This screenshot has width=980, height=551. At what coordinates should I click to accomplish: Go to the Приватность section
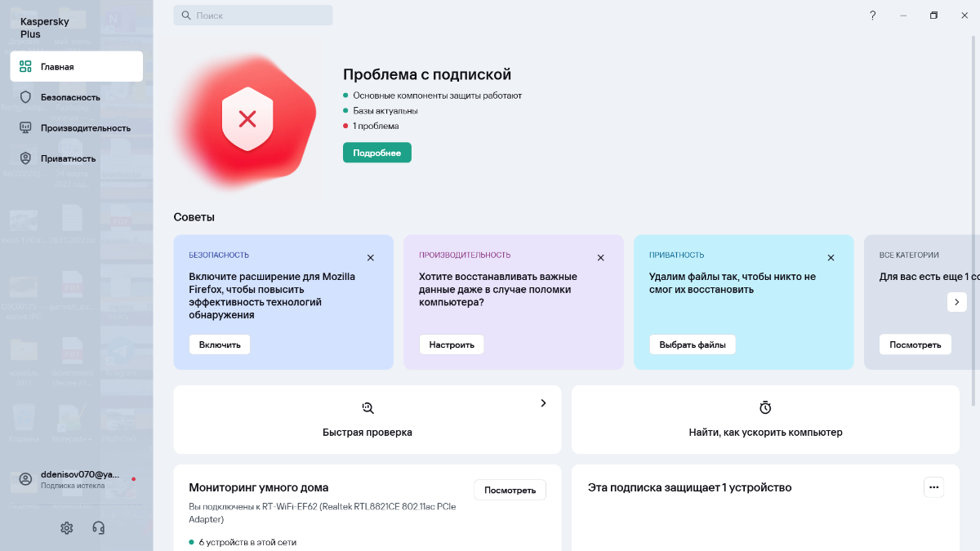pyautogui.click(x=68, y=158)
